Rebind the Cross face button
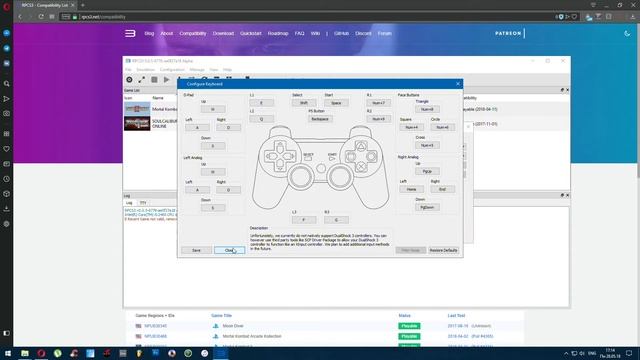This screenshot has height=360, width=640. [x=427, y=145]
